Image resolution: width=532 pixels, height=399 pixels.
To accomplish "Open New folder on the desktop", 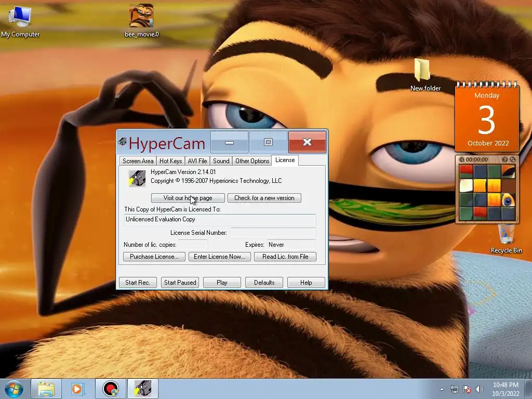I will click(x=425, y=74).
